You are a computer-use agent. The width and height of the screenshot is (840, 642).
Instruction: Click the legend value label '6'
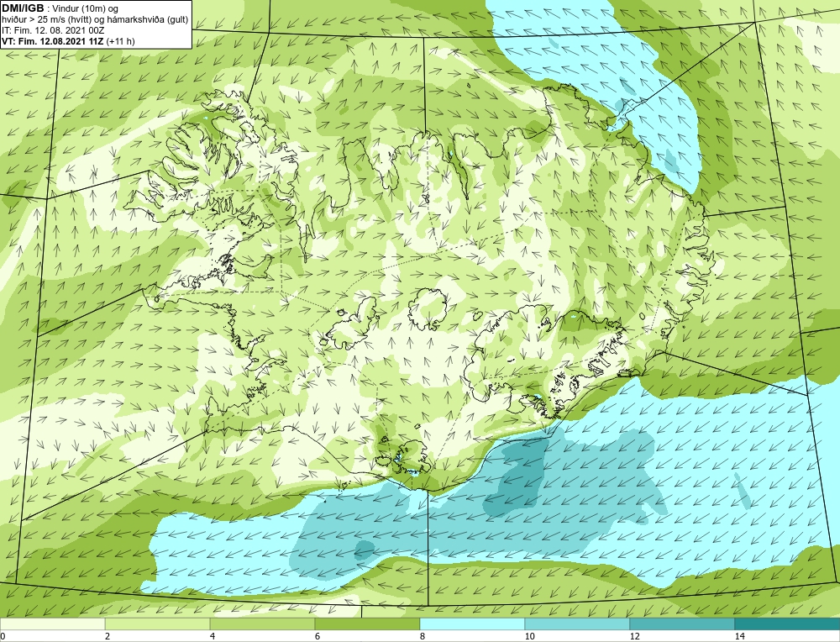[x=318, y=636]
